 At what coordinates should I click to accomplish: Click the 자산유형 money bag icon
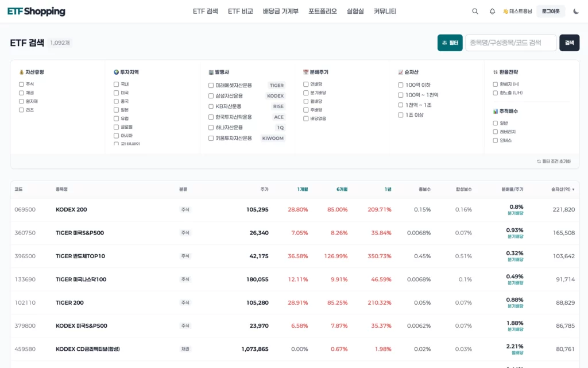click(21, 72)
